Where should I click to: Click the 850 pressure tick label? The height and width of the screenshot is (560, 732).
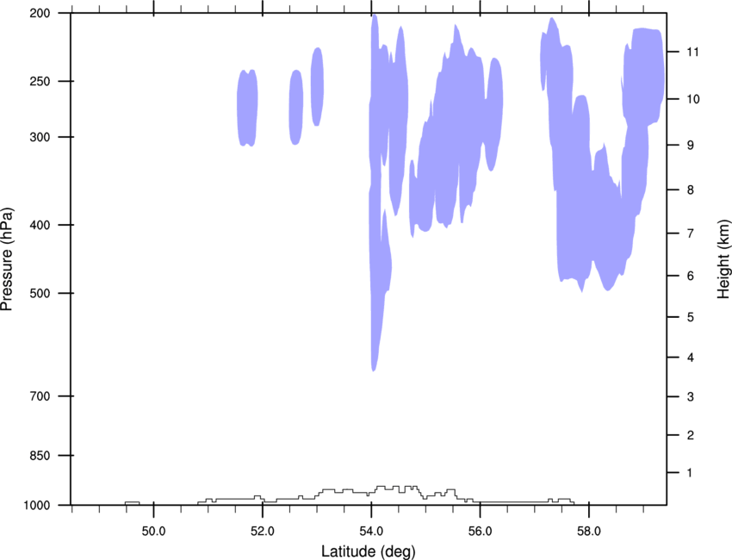click(40, 456)
